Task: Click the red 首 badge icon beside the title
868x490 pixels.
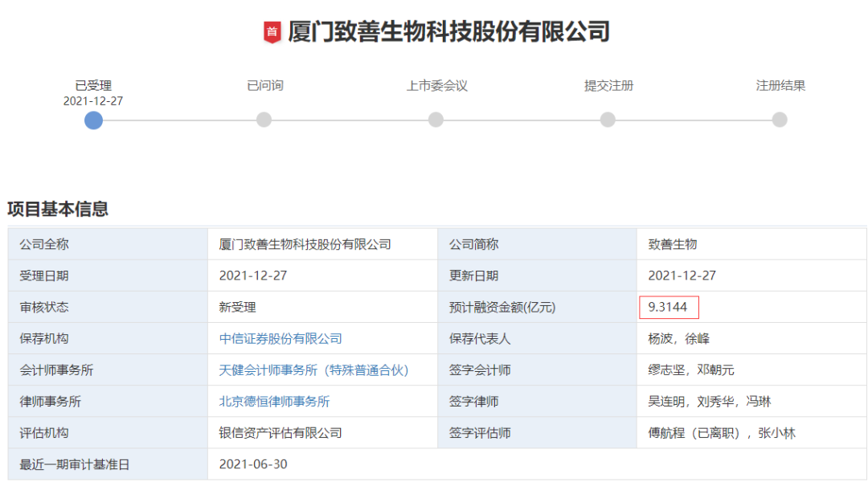Action: tap(272, 32)
